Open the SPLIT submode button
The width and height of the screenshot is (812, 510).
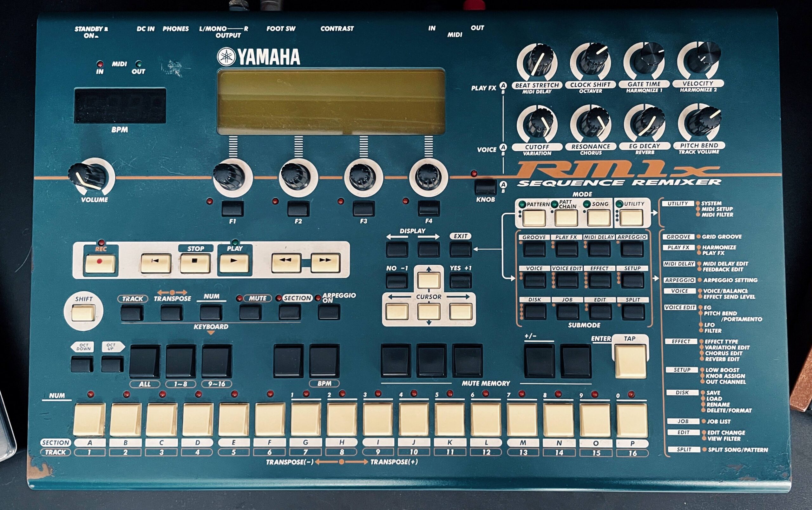[633, 312]
